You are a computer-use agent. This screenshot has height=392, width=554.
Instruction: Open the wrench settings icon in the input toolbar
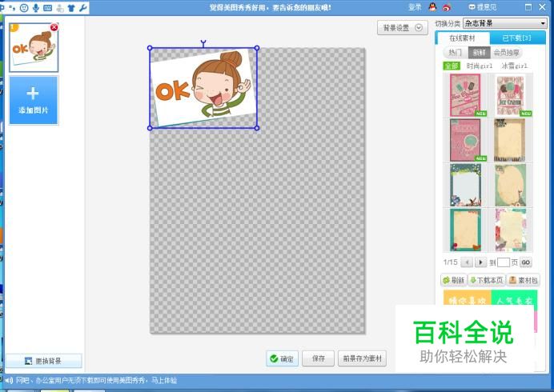click(x=83, y=7)
